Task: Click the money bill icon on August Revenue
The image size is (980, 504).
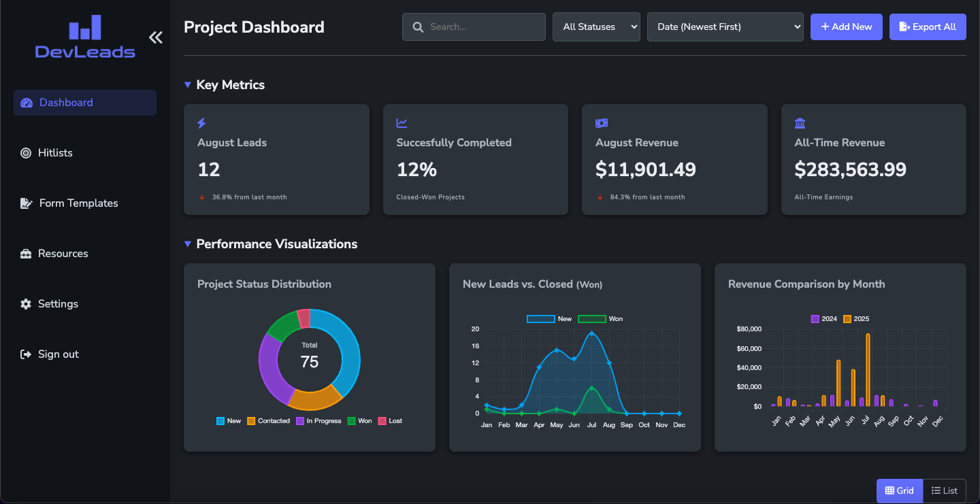Action: coord(602,123)
